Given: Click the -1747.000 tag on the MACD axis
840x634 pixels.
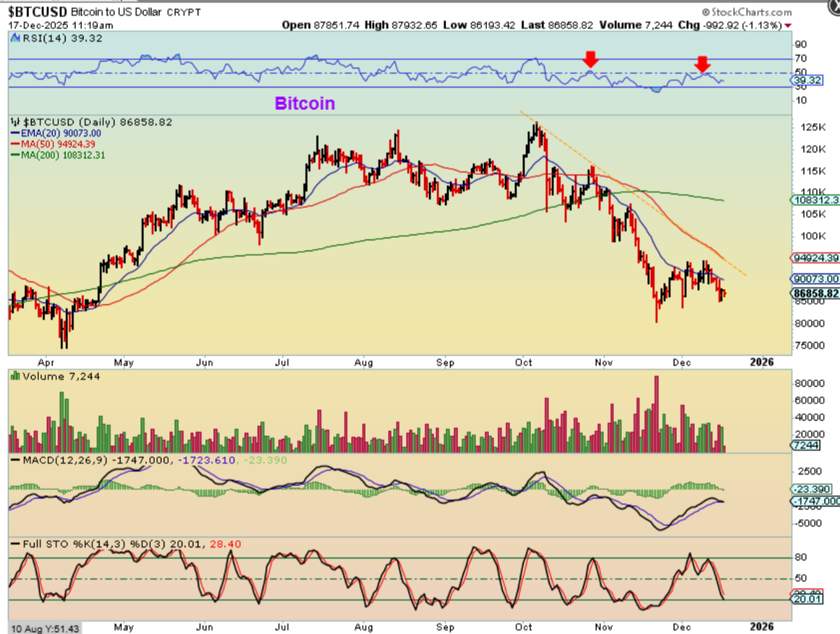Looking at the screenshot, I should pos(816,501).
